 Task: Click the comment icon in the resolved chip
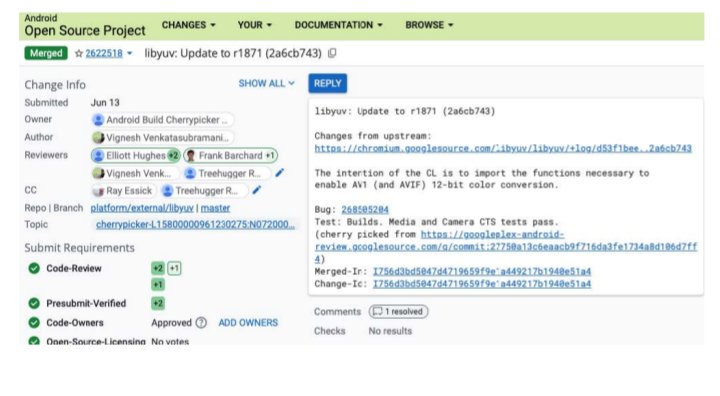tap(377, 311)
